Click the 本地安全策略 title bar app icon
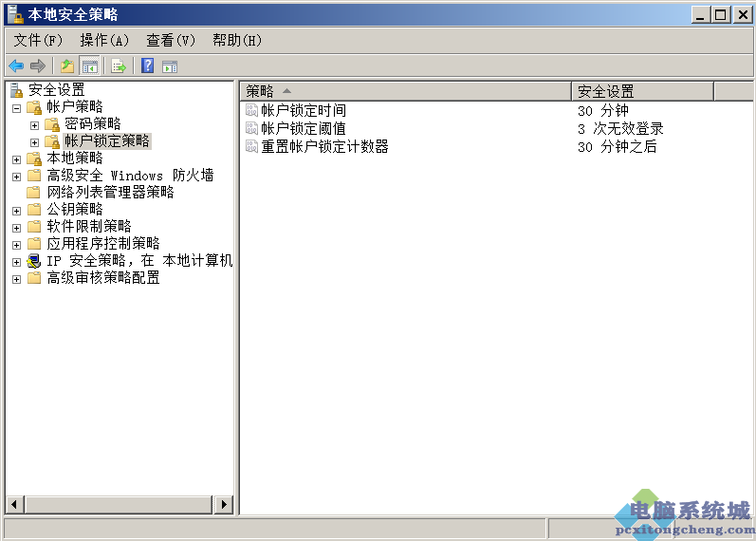Screen dimensions: 756x541 coord(15,14)
